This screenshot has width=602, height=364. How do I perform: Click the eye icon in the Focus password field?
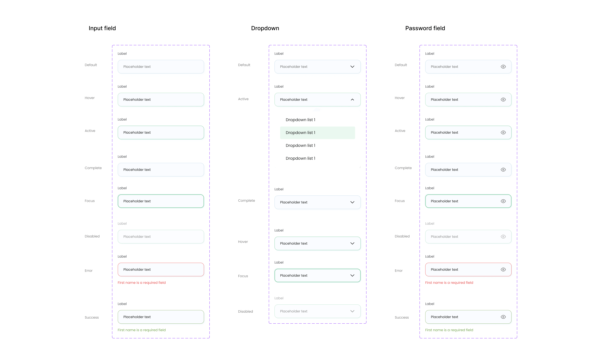(x=503, y=201)
